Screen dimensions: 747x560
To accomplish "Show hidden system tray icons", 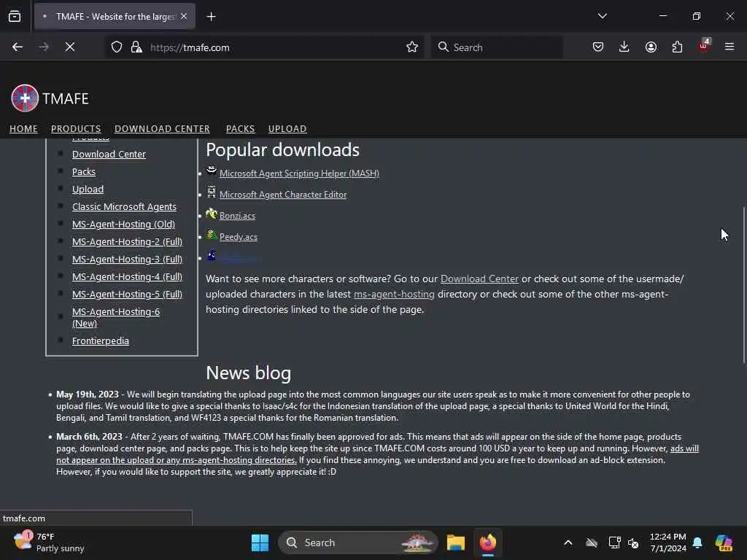I will (568, 542).
